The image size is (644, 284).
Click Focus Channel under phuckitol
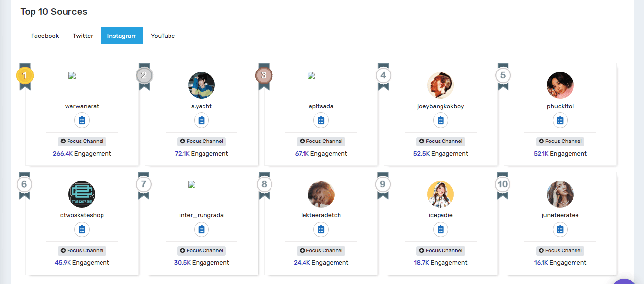(560, 142)
